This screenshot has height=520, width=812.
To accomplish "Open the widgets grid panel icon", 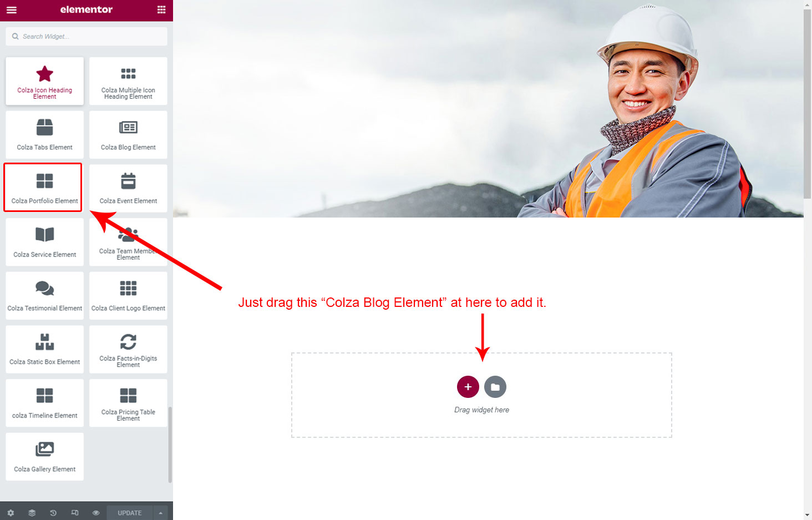I will (x=161, y=10).
